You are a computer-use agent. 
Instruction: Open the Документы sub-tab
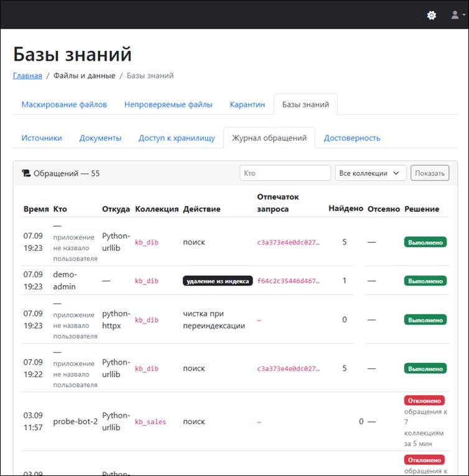click(x=100, y=138)
